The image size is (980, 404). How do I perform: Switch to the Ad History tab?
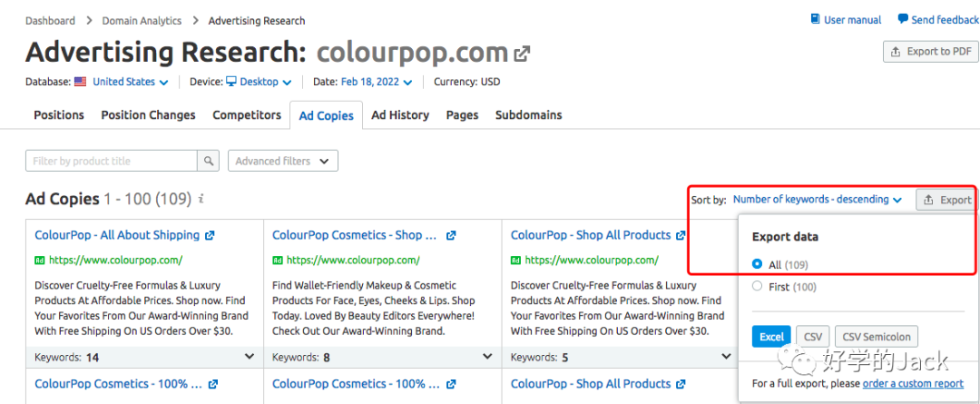coord(400,115)
